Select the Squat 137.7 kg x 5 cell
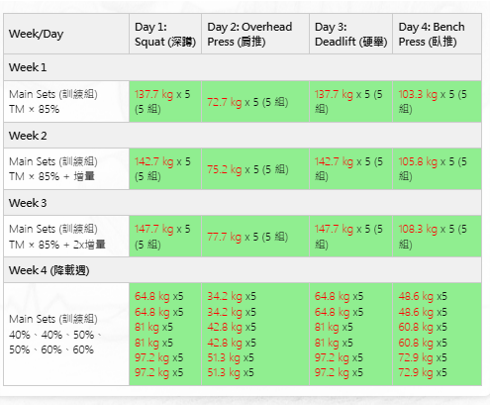The width and height of the screenshot is (490, 405). coord(165,102)
